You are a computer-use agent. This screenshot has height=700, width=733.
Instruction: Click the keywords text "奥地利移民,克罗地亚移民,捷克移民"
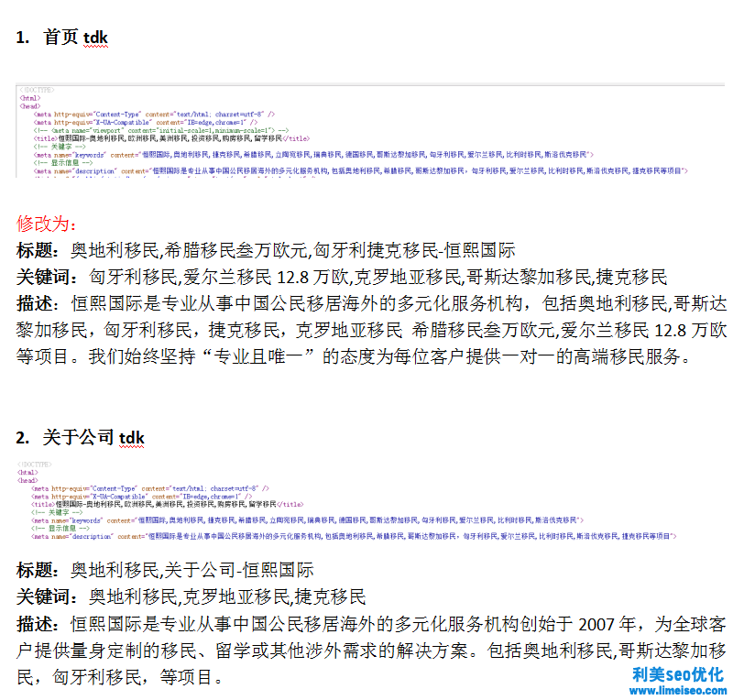(227, 596)
